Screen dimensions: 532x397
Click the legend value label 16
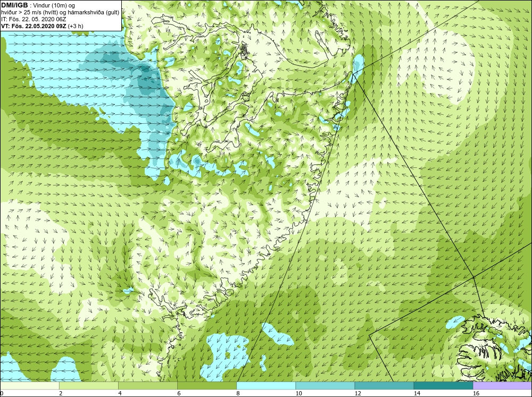pyautogui.click(x=476, y=393)
